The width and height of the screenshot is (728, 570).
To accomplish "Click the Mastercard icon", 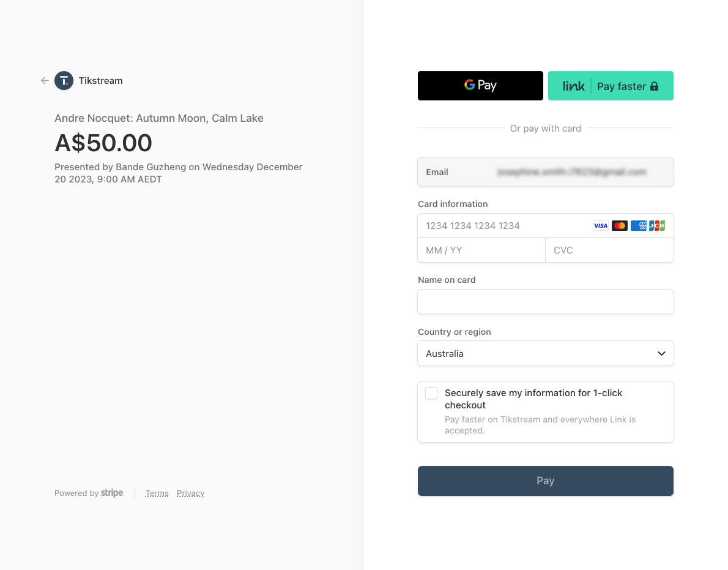I will [x=619, y=226].
